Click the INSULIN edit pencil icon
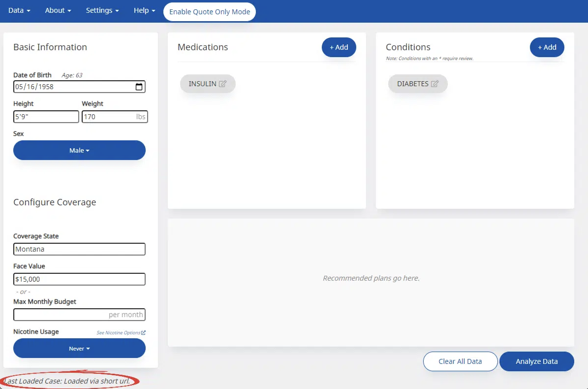This screenshot has width=588, height=389. pyautogui.click(x=222, y=84)
